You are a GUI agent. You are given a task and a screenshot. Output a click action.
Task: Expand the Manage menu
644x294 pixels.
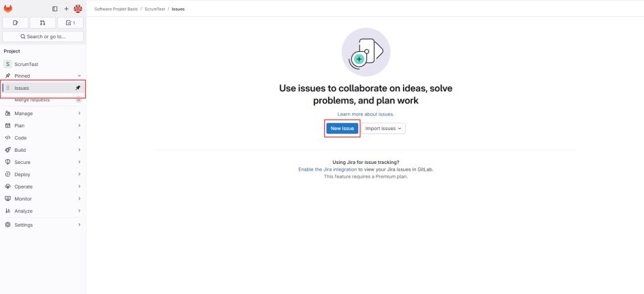[x=42, y=113]
